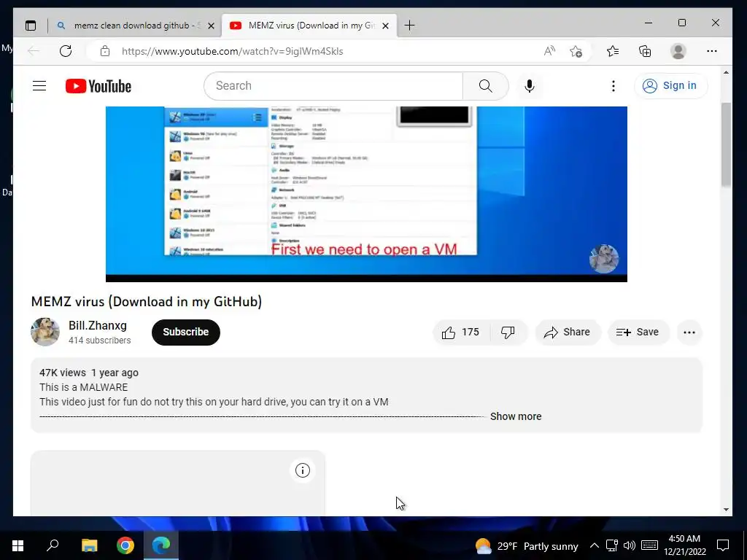Image resolution: width=747 pixels, height=560 pixels.
Task: Open the notification center icon
Action: click(723, 545)
